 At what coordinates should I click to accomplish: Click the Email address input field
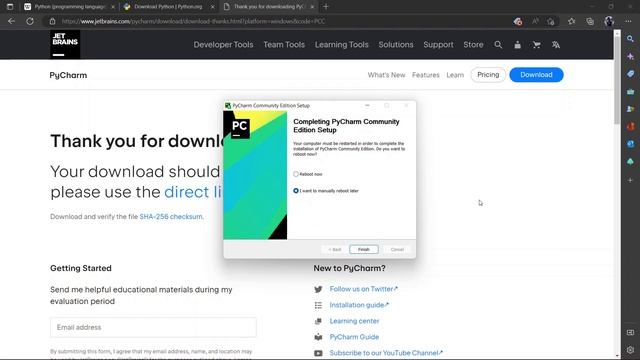[x=153, y=327]
